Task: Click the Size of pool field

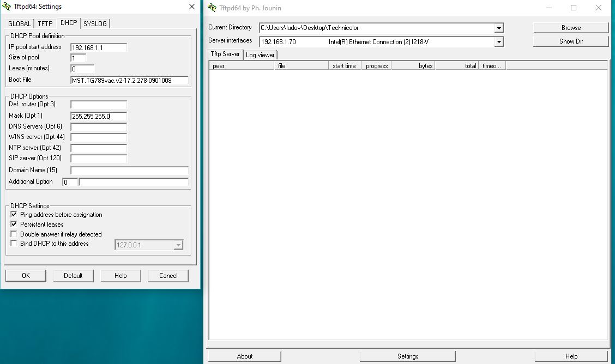Action: point(78,58)
